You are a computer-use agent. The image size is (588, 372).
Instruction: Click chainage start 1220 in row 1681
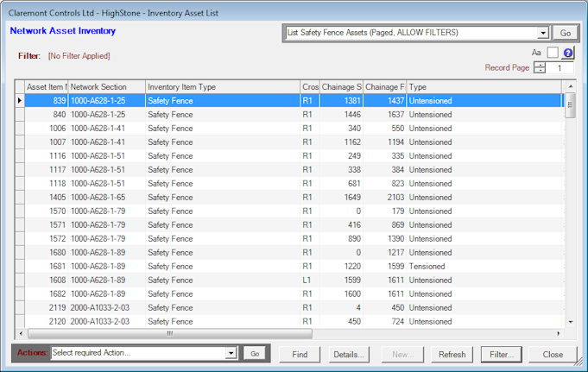coord(341,266)
